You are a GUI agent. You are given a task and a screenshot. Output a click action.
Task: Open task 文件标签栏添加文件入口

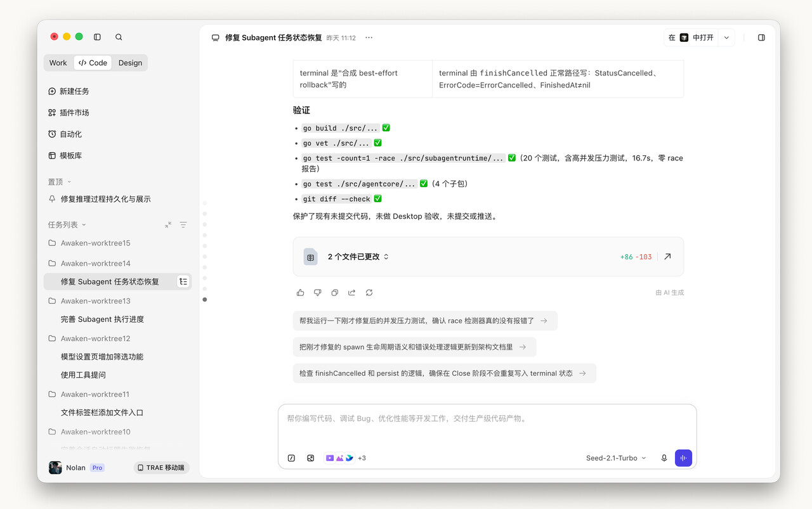[102, 413]
